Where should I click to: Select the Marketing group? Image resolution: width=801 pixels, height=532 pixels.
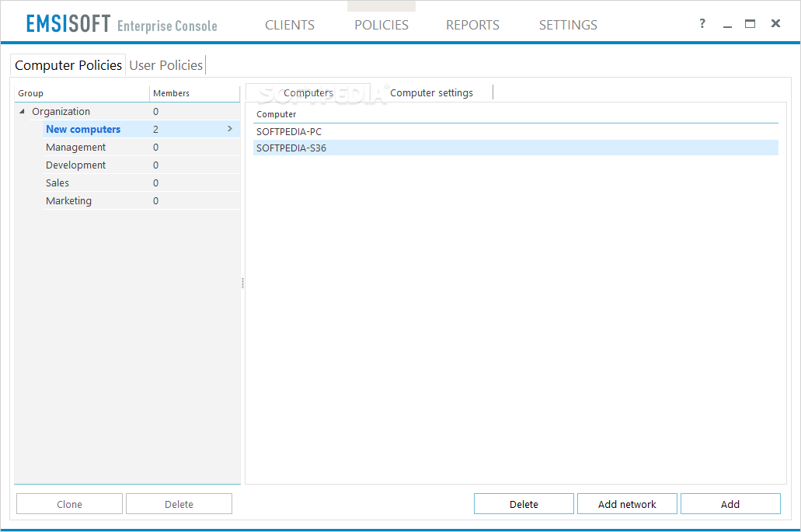pos(68,200)
